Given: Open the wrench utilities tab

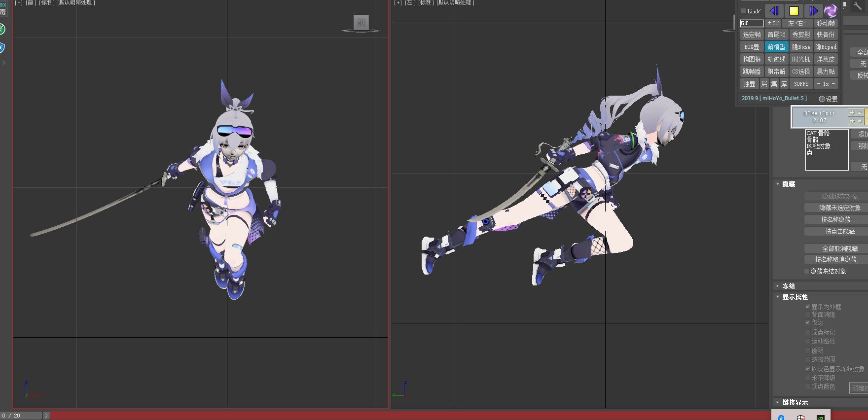Looking at the screenshot, I should [858, 6].
